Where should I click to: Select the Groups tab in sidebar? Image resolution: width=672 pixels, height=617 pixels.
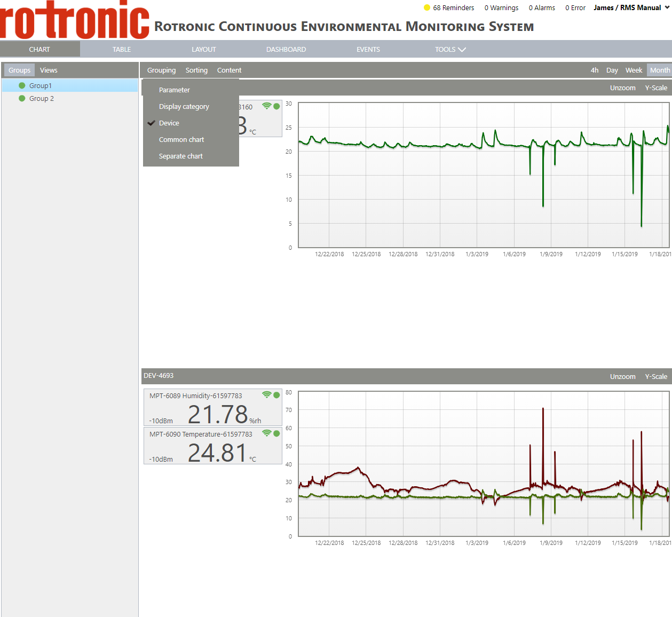point(19,70)
